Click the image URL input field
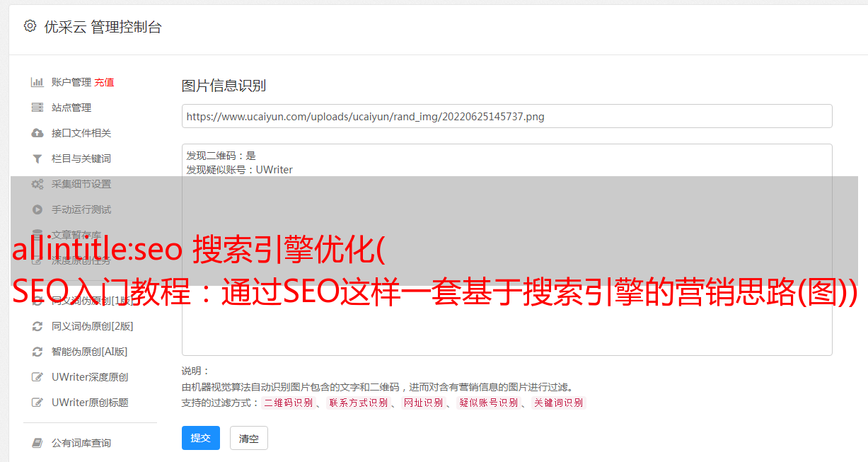Viewport: 868px width, 462px height. [x=507, y=116]
